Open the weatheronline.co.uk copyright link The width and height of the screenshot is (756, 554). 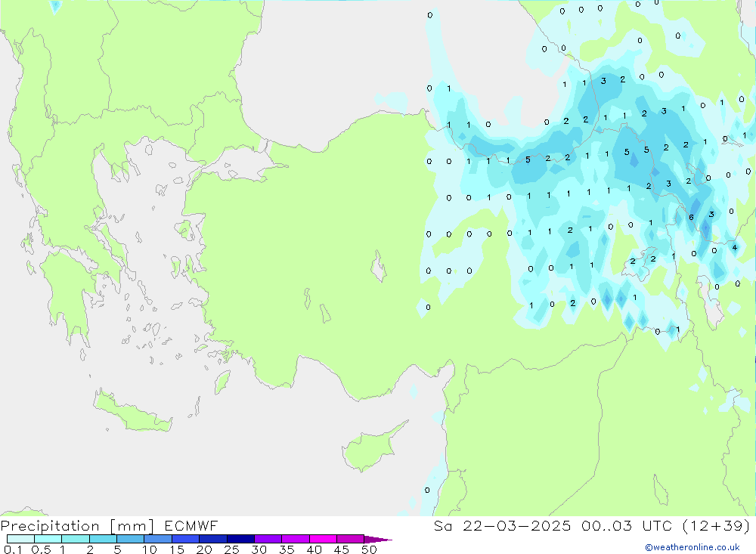[692, 547]
